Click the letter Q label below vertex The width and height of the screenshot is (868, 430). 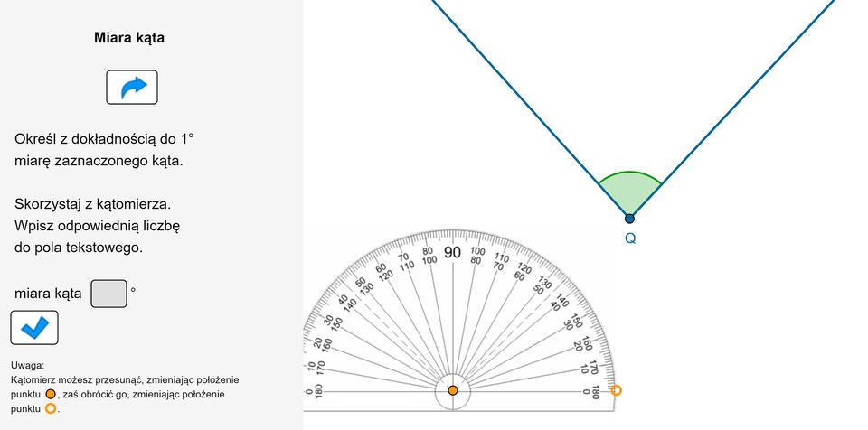pyautogui.click(x=630, y=239)
